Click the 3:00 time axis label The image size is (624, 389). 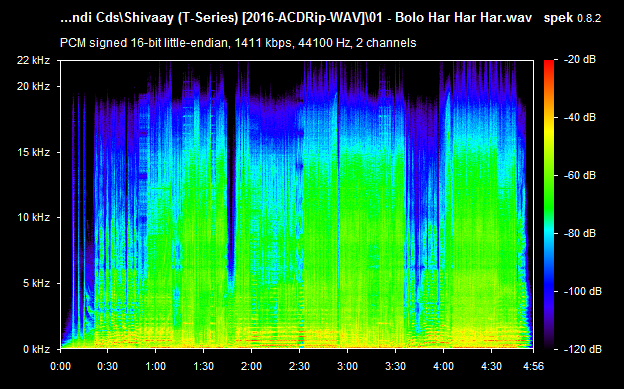point(347,366)
